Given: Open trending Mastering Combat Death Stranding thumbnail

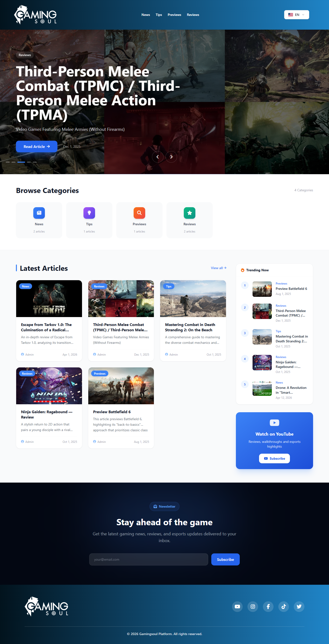Looking at the screenshot, I should point(262,337).
